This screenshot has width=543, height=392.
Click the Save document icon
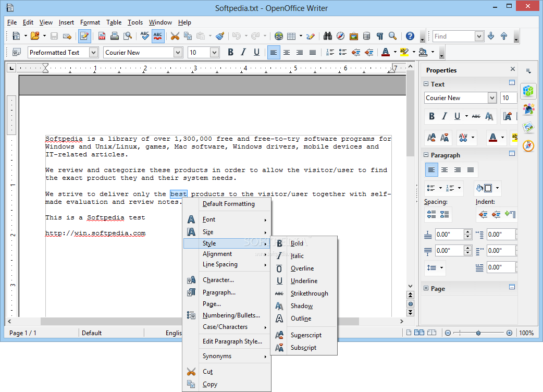(54, 36)
